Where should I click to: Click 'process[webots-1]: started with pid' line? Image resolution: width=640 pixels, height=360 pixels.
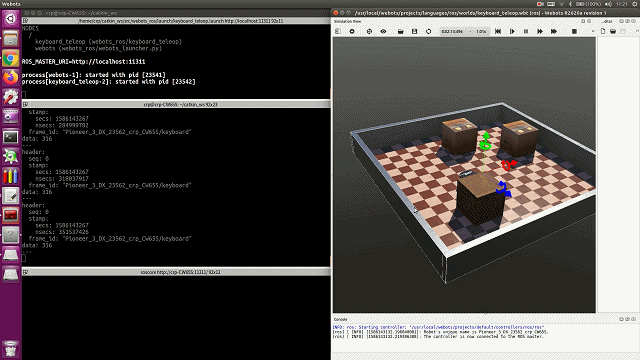[x=93, y=75]
